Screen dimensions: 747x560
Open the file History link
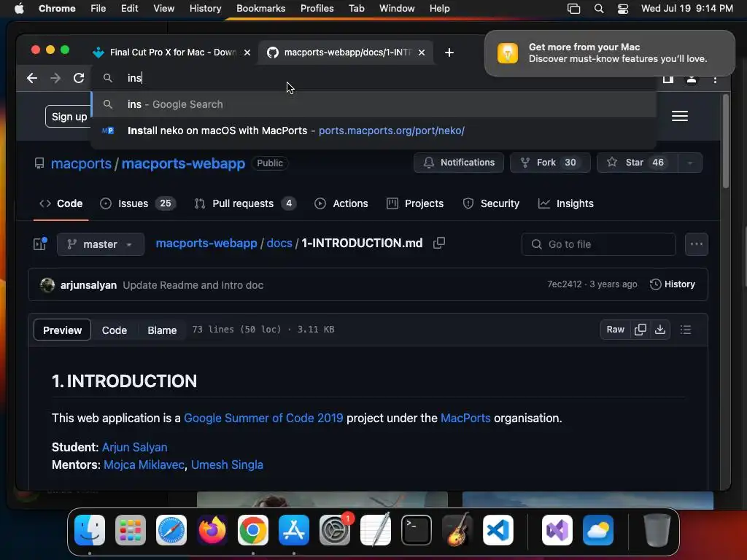pyautogui.click(x=672, y=284)
